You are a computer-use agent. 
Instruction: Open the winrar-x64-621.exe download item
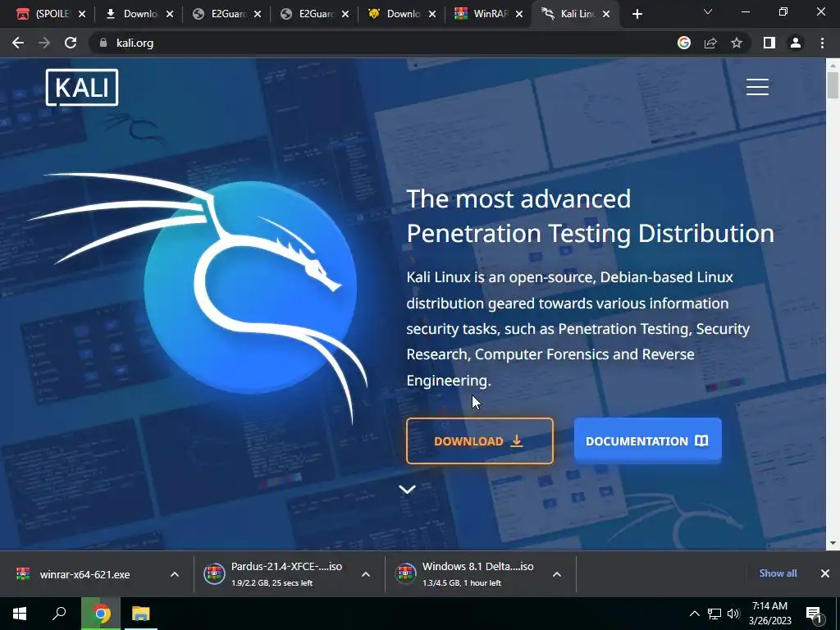click(x=84, y=574)
